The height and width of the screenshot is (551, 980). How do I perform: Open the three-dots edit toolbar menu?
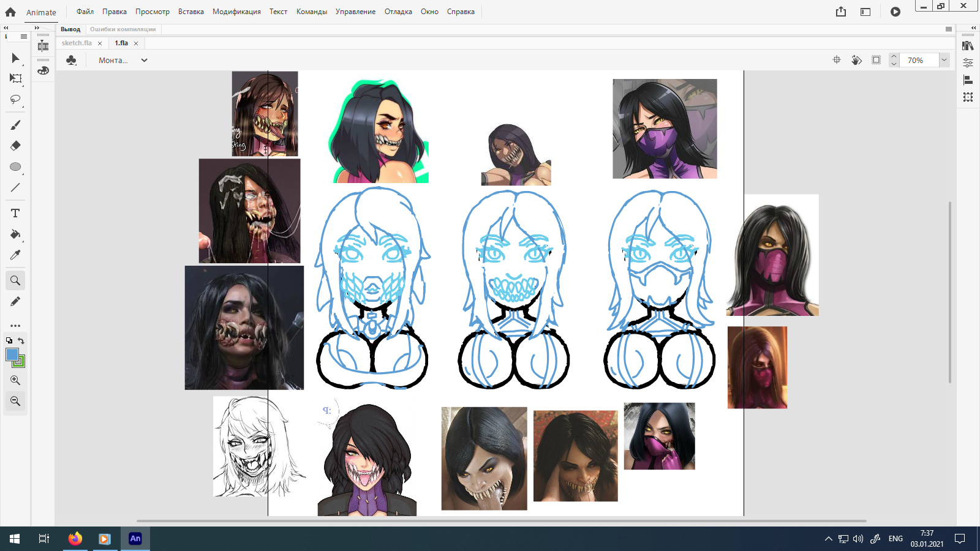(x=15, y=326)
